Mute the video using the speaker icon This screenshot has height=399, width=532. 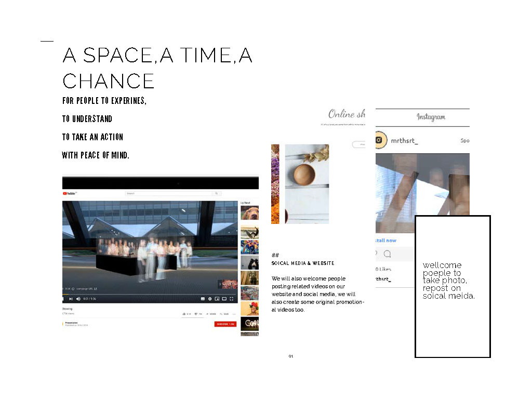click(78, 299)
